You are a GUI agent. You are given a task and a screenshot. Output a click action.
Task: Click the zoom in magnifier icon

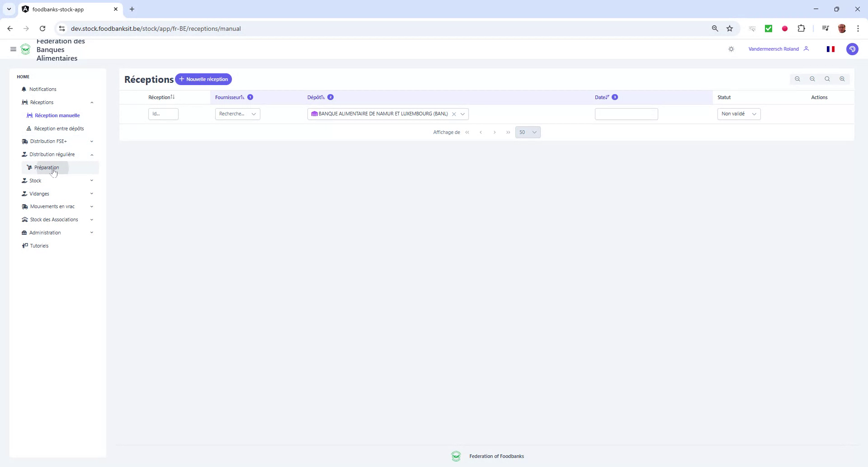tap(842, 79)
